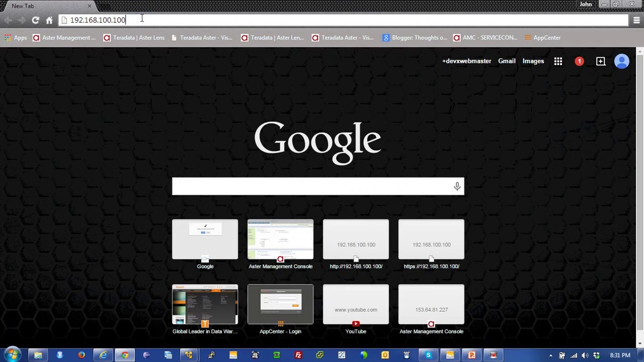The width and height of the screenshot is (644, 362).
Task: Open the volume control in the tray
Action: pos(585,355)
